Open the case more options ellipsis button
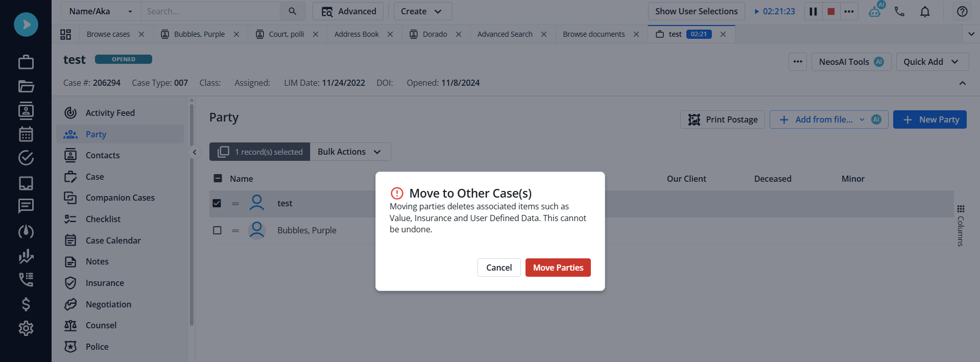Viewport: 980px width, 362px height. [x=798, y=62]
